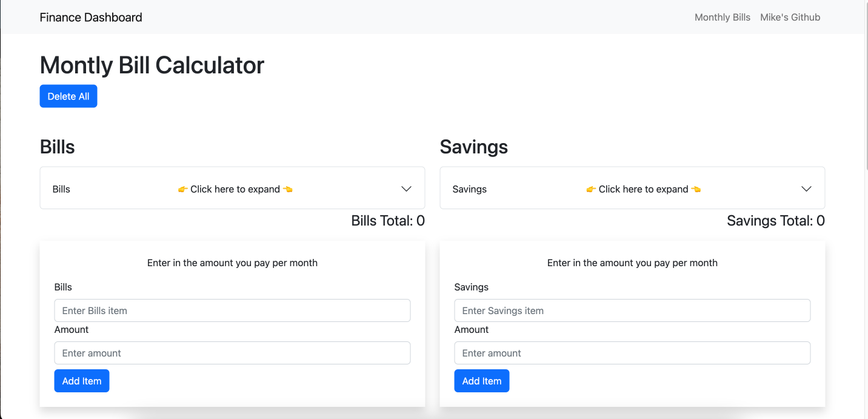This screenshot has width=868, height=419.
Task: Open the Bills panel by clicking its header row
Action: click(x=232, y=189)
